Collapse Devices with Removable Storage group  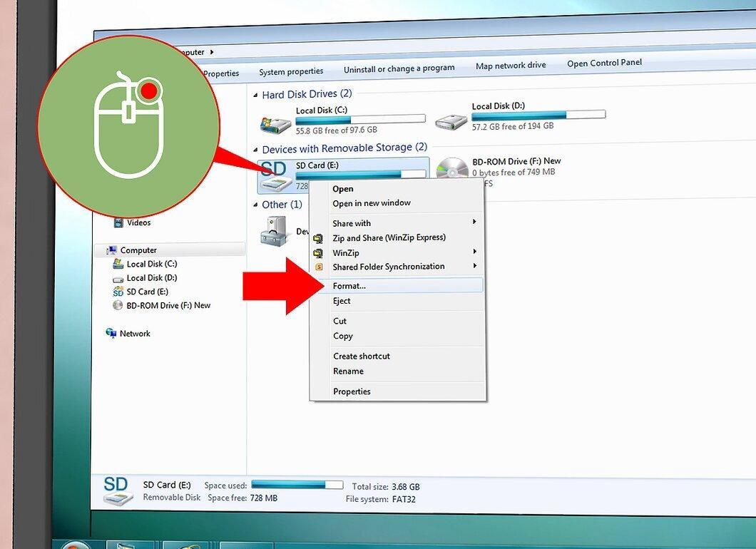tap(255, 150)
